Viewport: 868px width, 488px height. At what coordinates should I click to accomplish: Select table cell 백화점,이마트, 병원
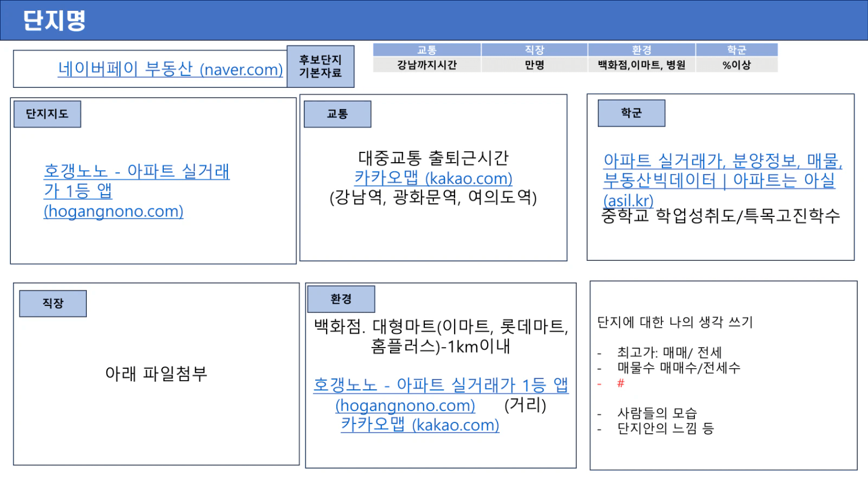(642, 64)
